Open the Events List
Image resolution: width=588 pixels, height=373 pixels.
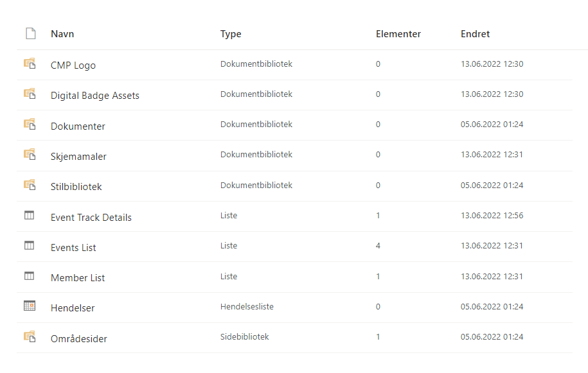click(73, 247)
